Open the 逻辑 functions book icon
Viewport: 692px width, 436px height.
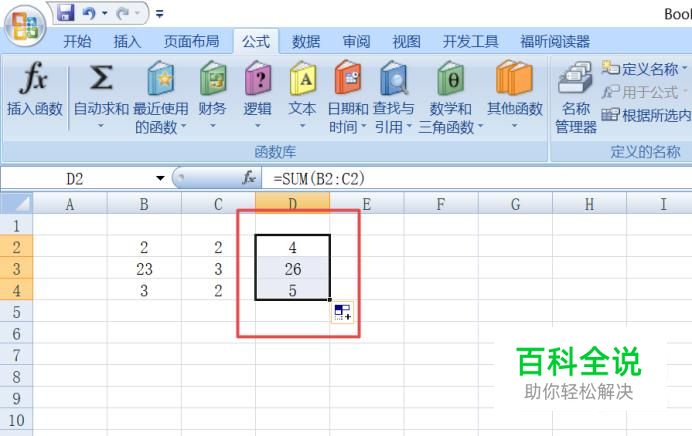pos(258,78)
